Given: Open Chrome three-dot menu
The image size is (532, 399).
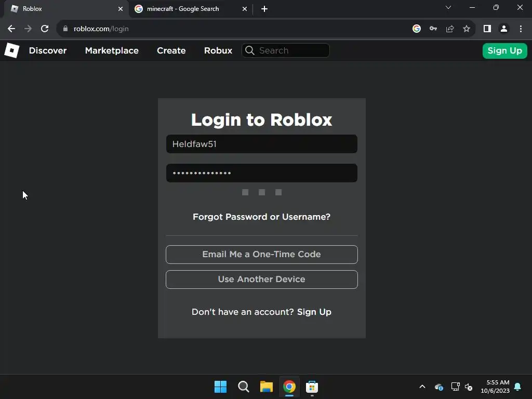Looking at the screenshot, I should [521, 29].
